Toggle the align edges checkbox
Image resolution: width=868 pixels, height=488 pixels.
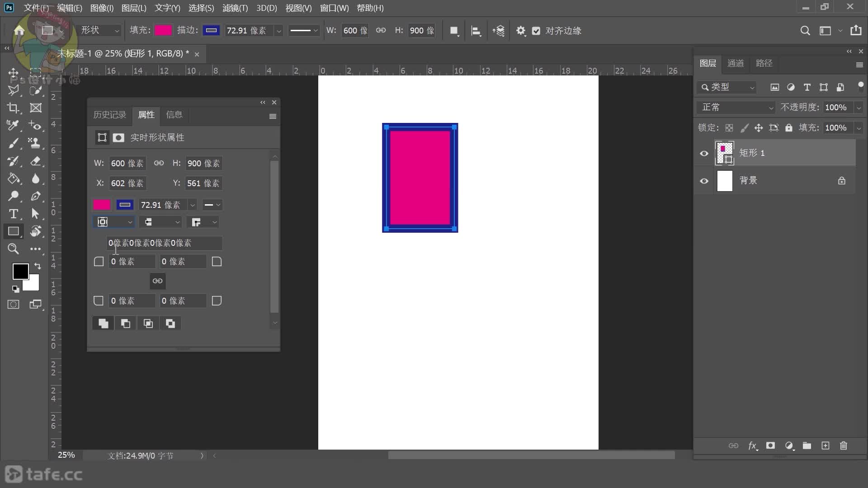536,31
